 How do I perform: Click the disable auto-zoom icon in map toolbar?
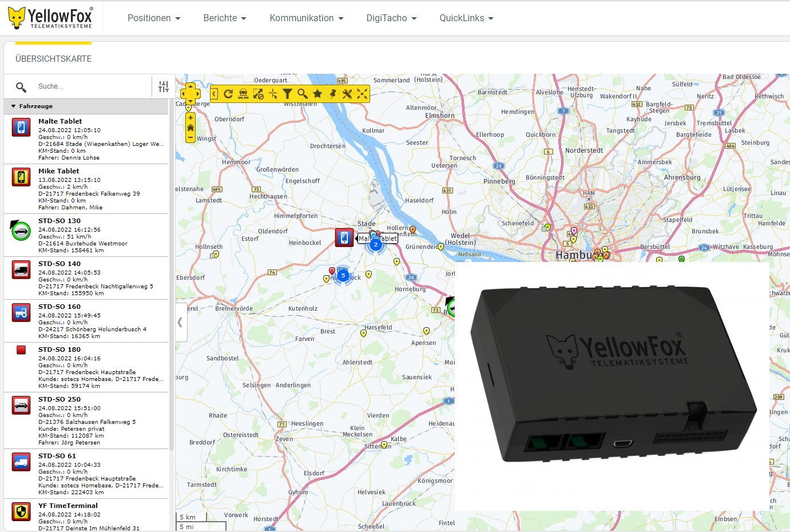click(258, 94)
